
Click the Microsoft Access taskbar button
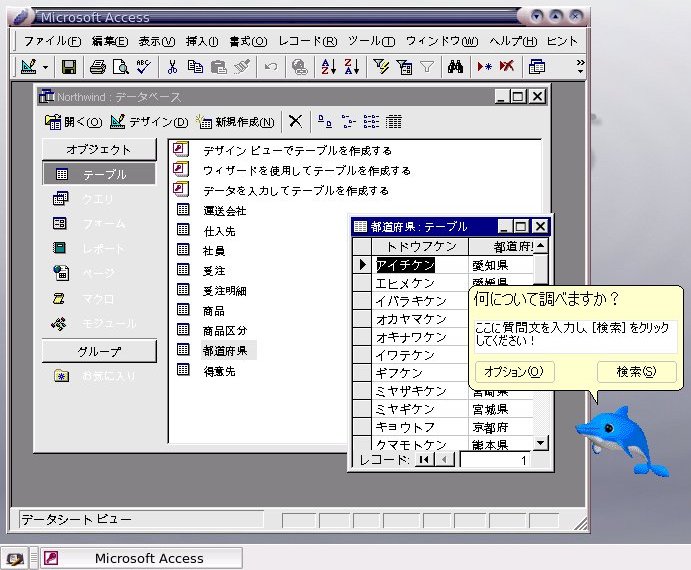(141, 558)
